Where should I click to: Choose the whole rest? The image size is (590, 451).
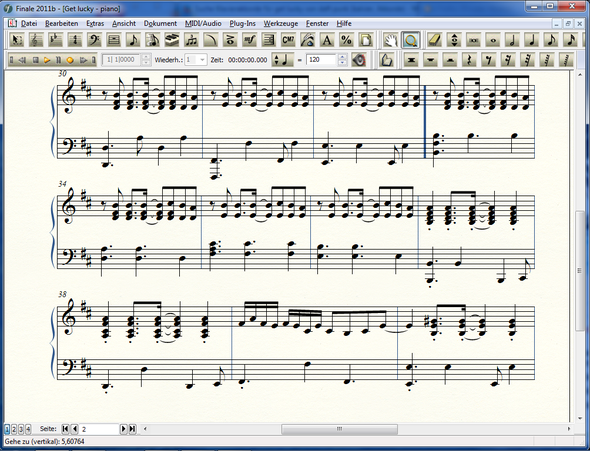click(430, 60)
